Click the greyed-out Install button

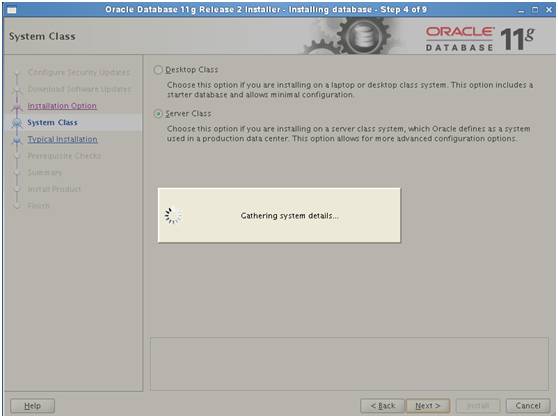pyautogui.click(x=478, y=406)
